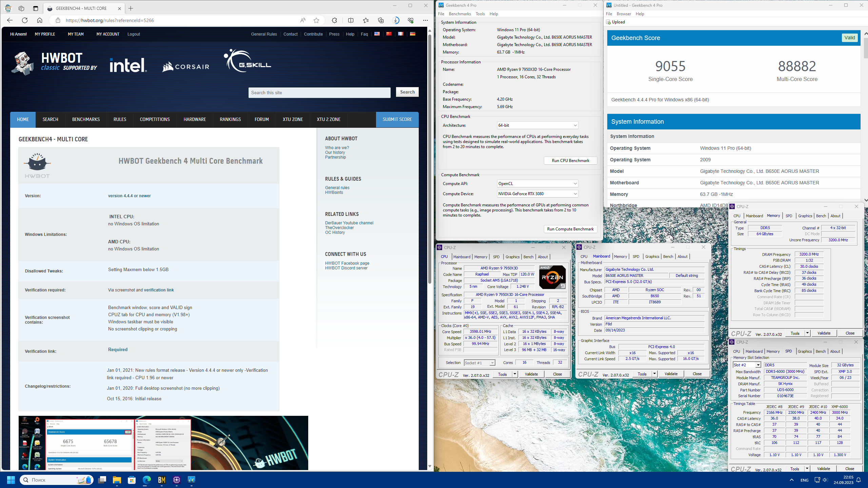The width and height of the screenshot is (868, 488).
Task: Switch site language to German flag
Action: 412,34
